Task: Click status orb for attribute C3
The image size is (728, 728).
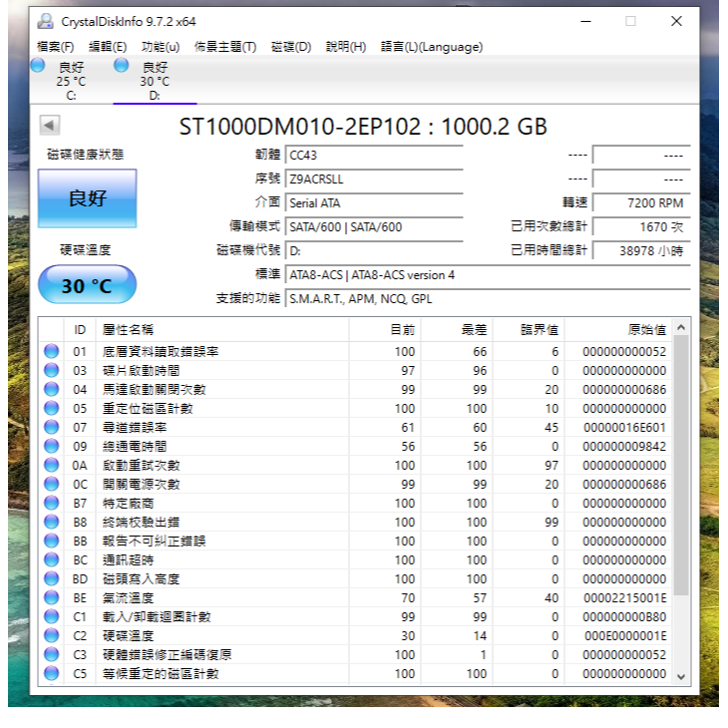Action: point(52,654)
